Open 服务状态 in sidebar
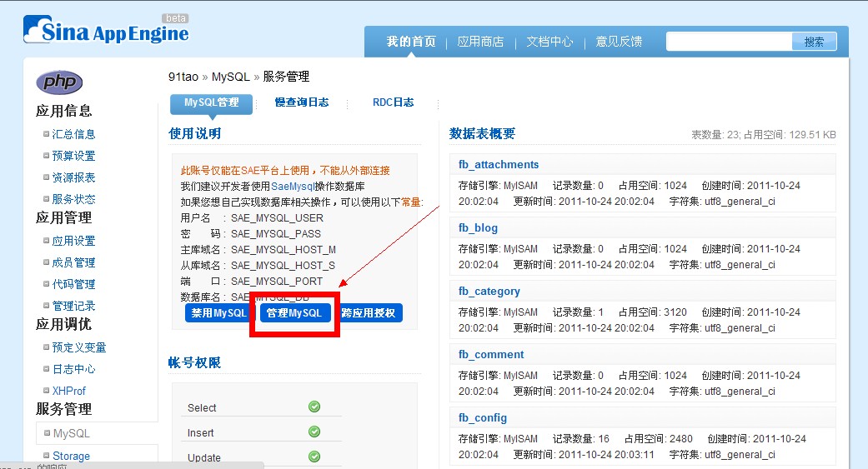The height and width of the screenshot is (469, 868). tap(73, 199)
